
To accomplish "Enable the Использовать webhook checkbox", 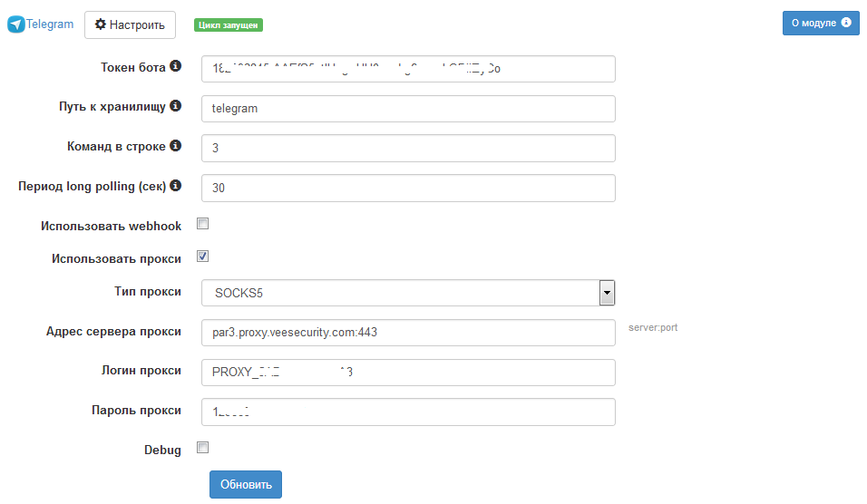I will coord(203,224).
